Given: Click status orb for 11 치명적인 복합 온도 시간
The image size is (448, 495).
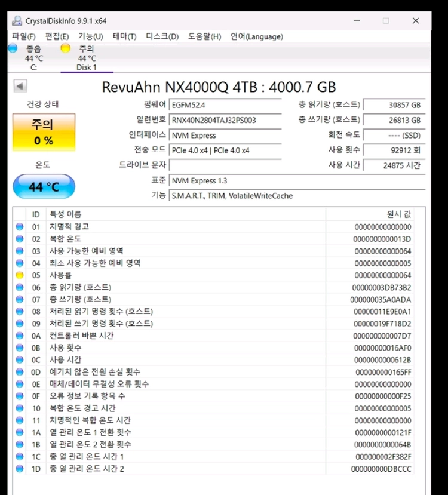Looking at the screenshot, I should (20, 420).
